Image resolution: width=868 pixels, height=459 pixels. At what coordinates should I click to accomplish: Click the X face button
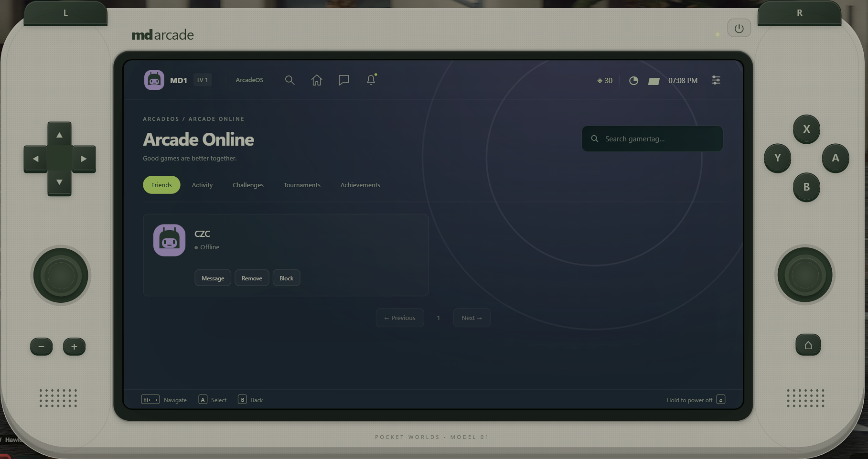tap(806, 129)
